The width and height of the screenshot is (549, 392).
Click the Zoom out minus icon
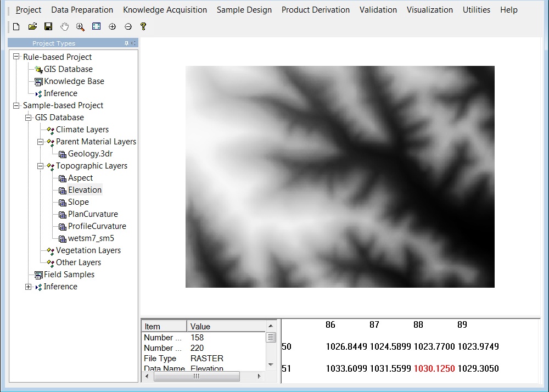click(128, 26)
